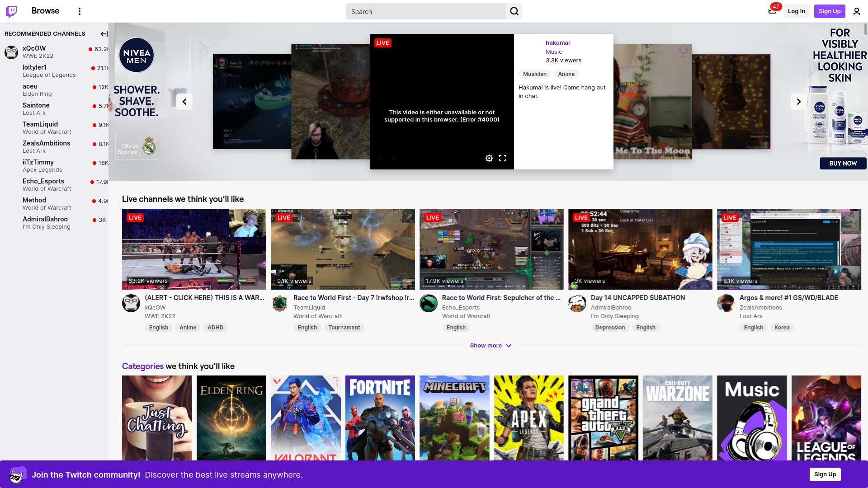Select the Anime tag beside Musician
The width and height of the screenshot is (868, 488).
point(566,74)
